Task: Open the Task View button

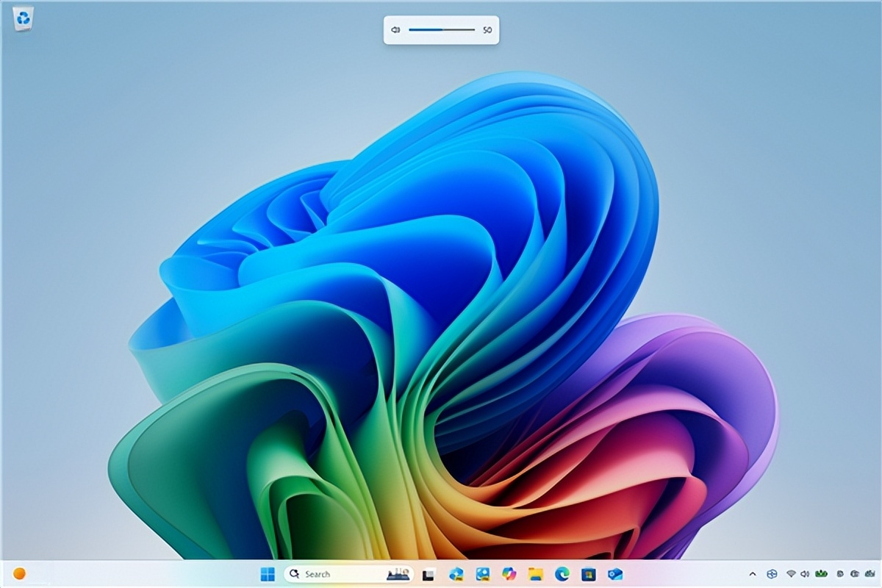Action: point(429,574)
